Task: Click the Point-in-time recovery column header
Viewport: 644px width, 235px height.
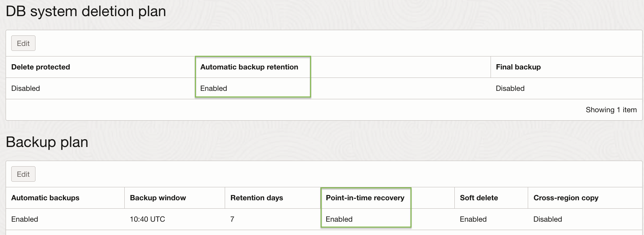Action: click(365, 197)
